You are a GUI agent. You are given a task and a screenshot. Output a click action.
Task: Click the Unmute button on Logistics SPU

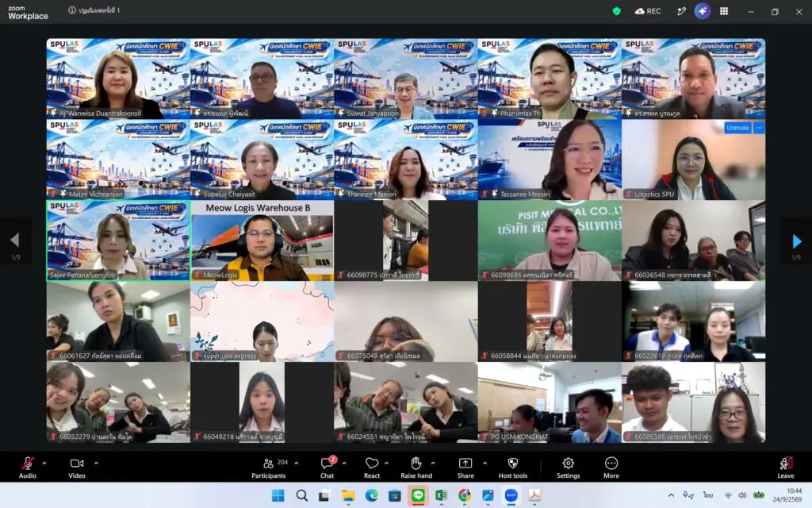(x=737, y=128)
